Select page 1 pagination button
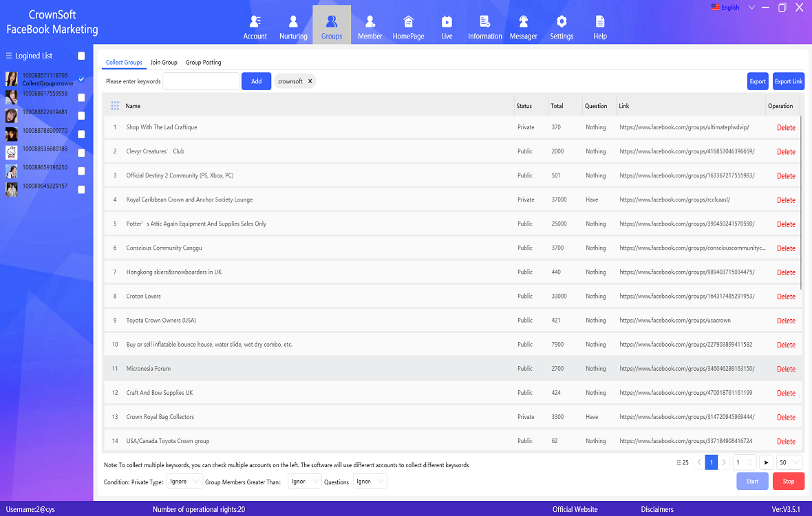 [712, 462]
